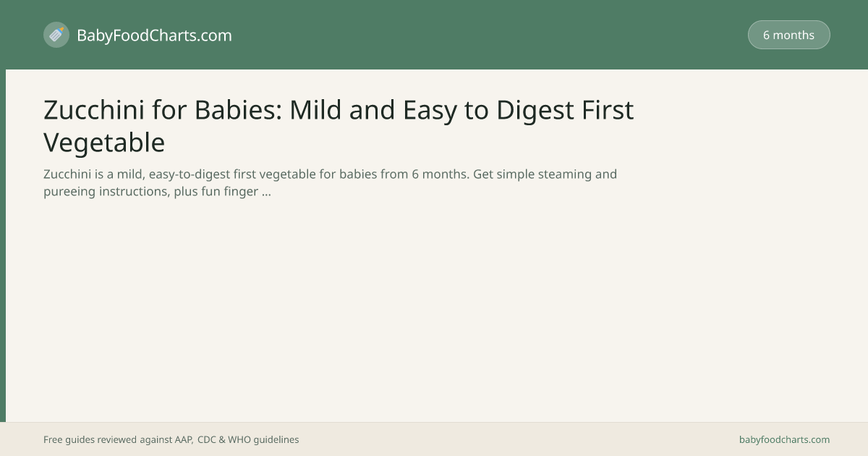868x456 pixels.
Task: Click the green vertical accent bar
Action: pos(3,246)
